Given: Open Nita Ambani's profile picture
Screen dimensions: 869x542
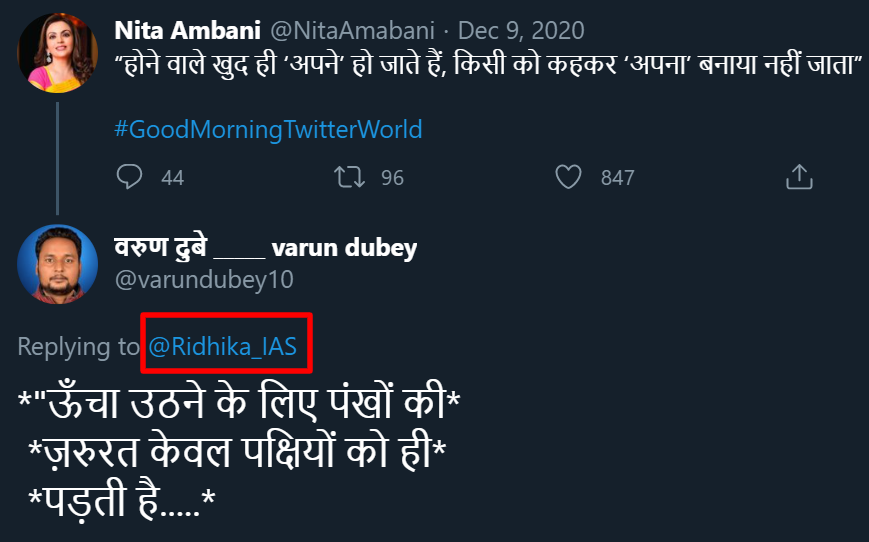Looking at the screenshot, I should (57, 51).
